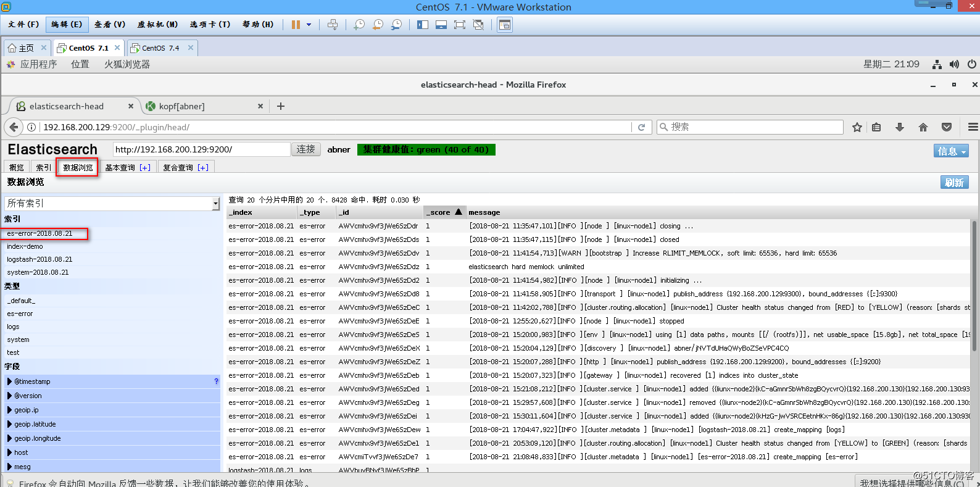Screen dimensions: 980x487
Task: Open the 帮助(H) menu
Action: coord(258,25)
